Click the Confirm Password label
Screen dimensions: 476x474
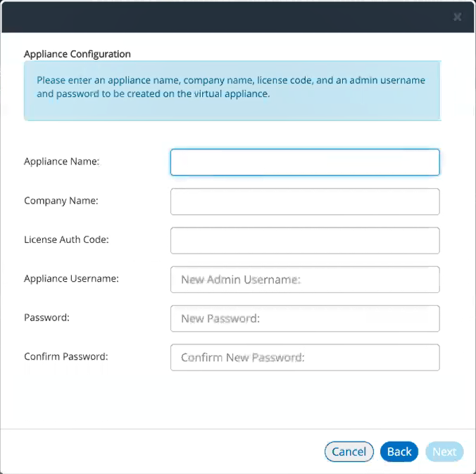tap(66, 356)
